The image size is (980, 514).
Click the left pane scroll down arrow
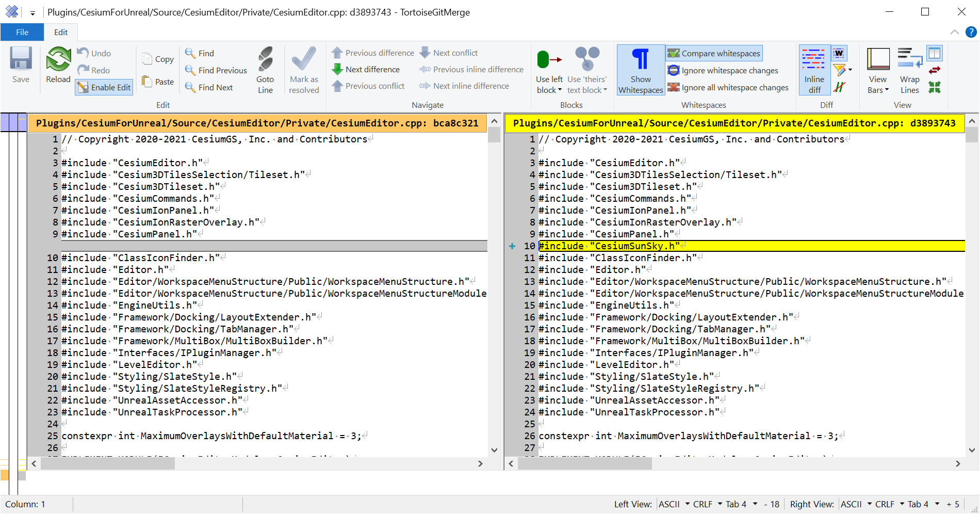[494, 450]
